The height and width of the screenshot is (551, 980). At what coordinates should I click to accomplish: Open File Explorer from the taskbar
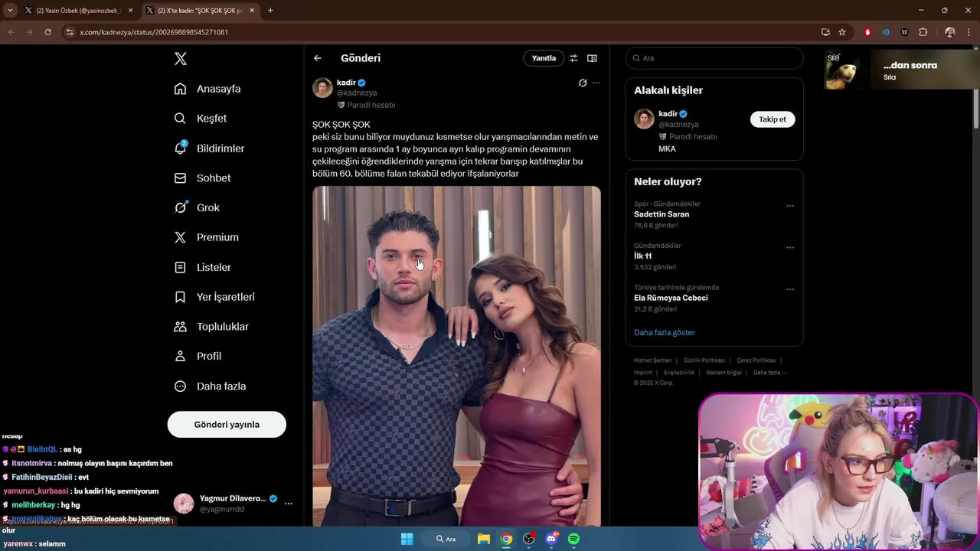tap(484, 539)
